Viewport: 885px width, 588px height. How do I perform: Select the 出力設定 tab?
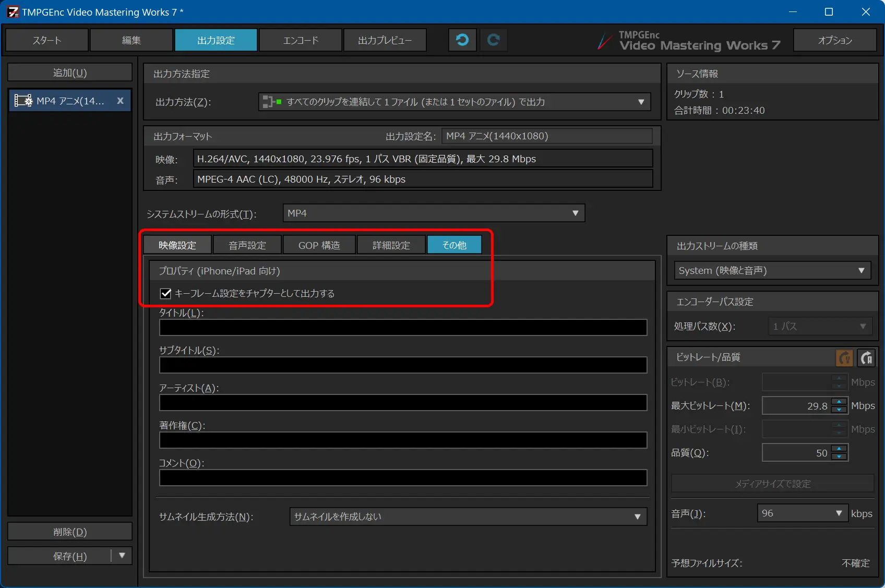coord(216,40)
